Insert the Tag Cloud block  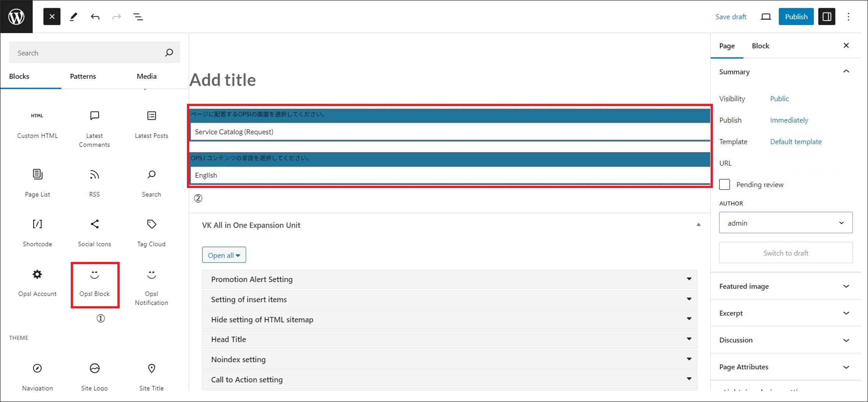pyautogui.click(x=151, y=233)
